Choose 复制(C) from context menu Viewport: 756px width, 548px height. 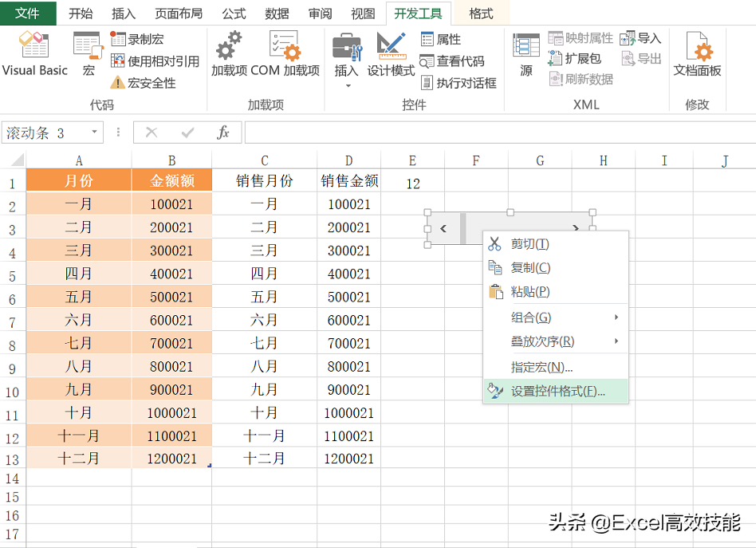pos(556,267)
